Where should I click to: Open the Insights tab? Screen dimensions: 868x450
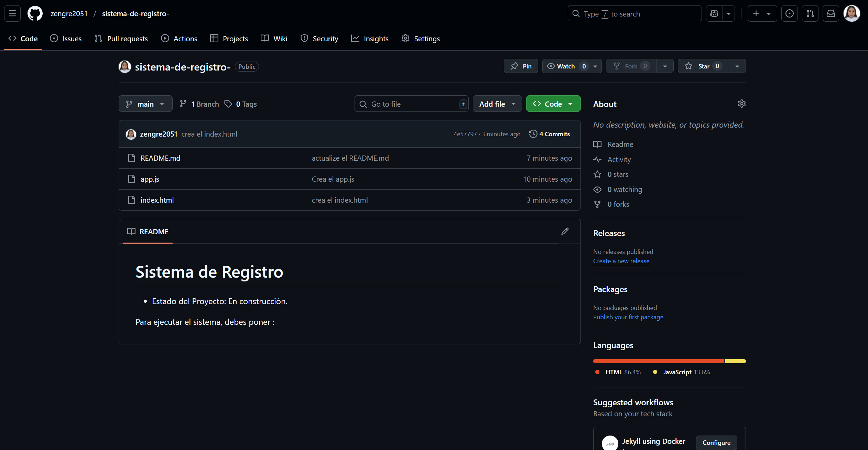(370, 39)
